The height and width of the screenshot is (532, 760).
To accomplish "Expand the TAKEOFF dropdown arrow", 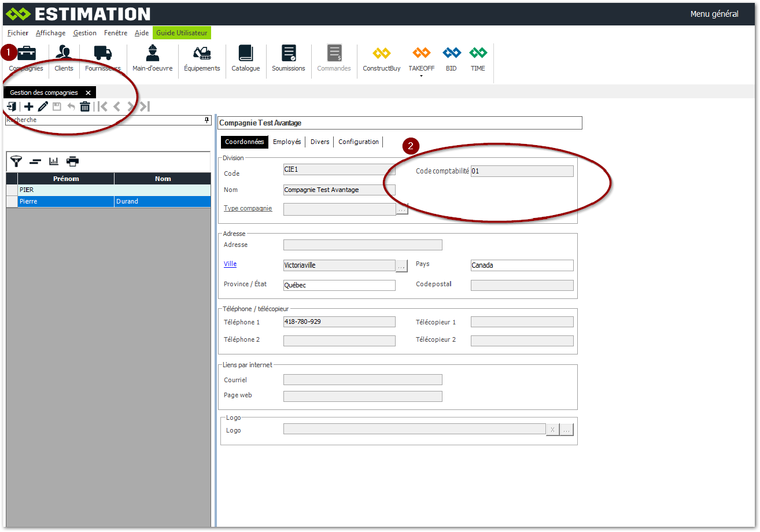I will (x=421, y=76).
